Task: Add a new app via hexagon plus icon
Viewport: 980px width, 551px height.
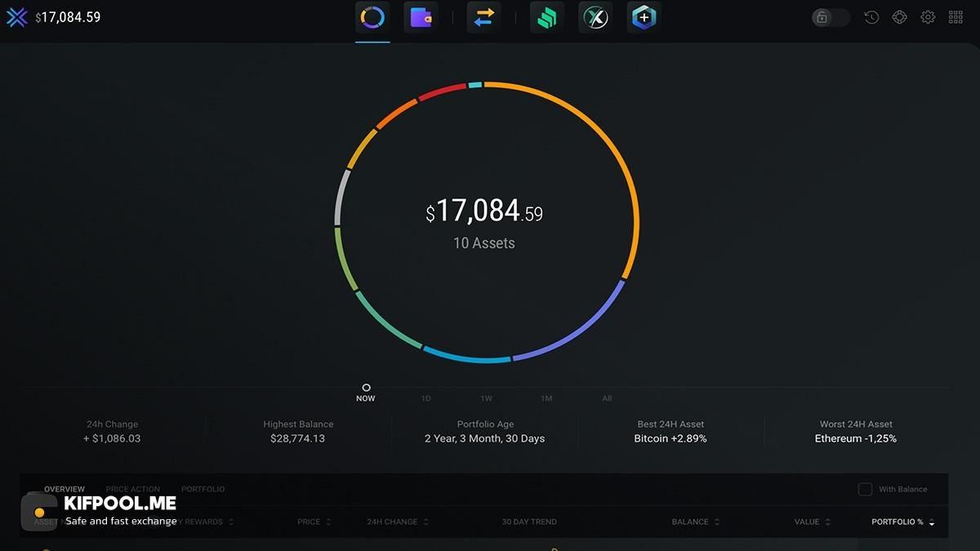Action: 643,16
